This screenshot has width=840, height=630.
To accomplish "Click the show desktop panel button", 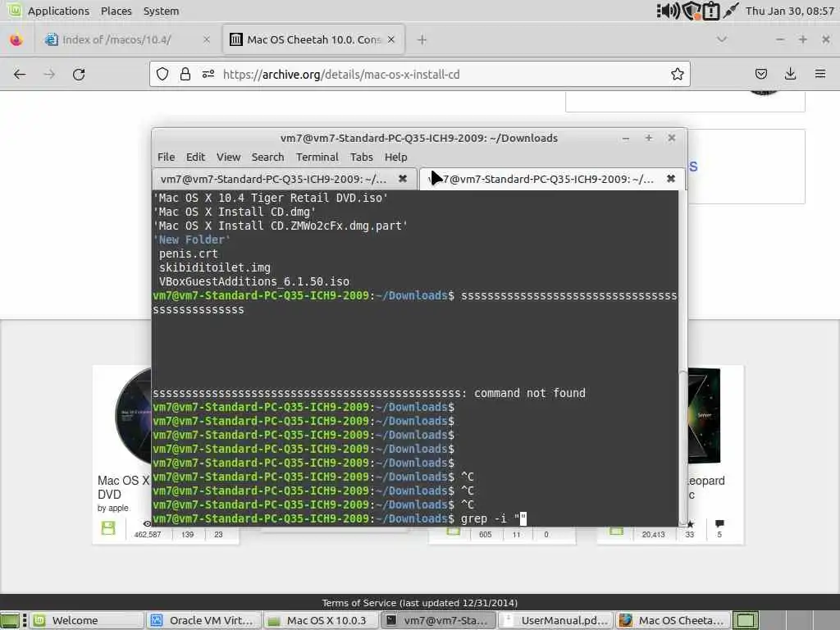I will coord(9,620).
